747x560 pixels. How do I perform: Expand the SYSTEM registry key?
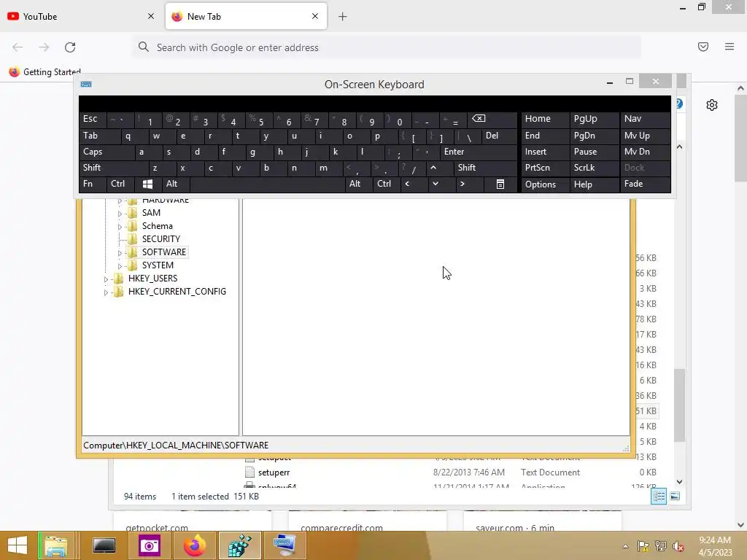click(x=120, y=266)
